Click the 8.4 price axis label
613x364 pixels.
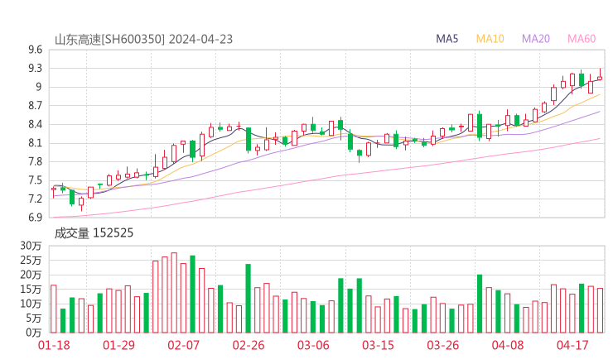[x=35, y=125]
